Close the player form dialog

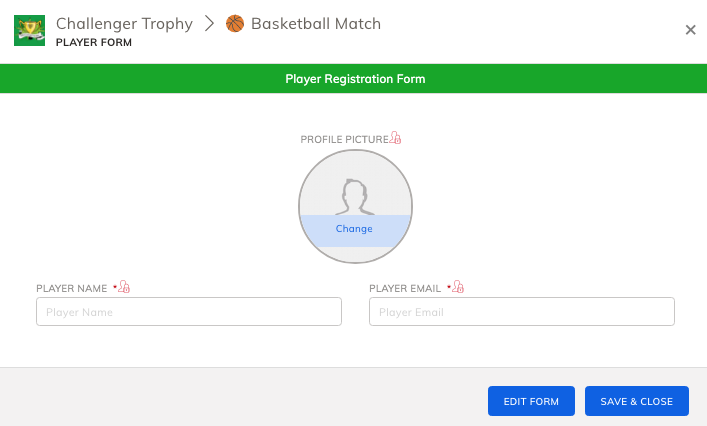(690, 30)
